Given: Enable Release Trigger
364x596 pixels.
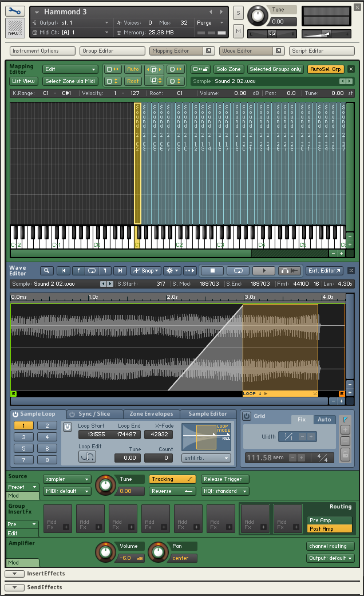Looking at the screenshot, I should point(225,479).
